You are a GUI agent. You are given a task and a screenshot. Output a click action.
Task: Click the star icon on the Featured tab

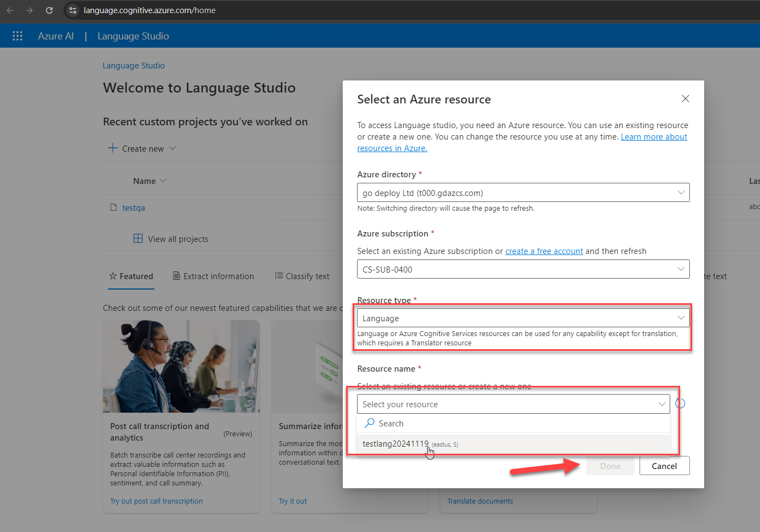[113, 276]
